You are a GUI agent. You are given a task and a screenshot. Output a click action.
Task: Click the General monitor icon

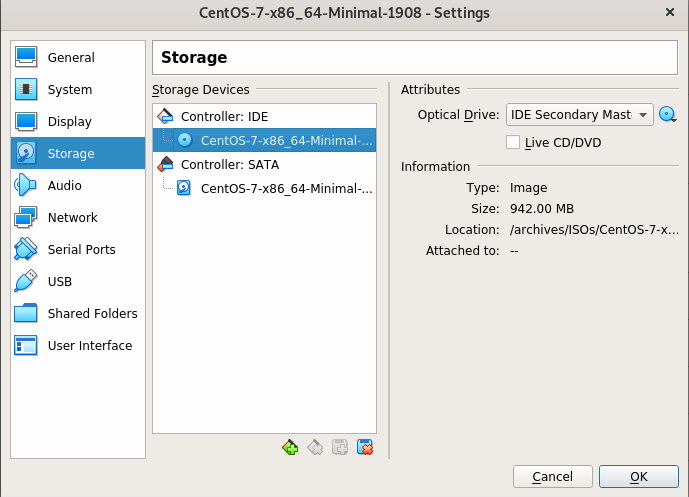26,57
